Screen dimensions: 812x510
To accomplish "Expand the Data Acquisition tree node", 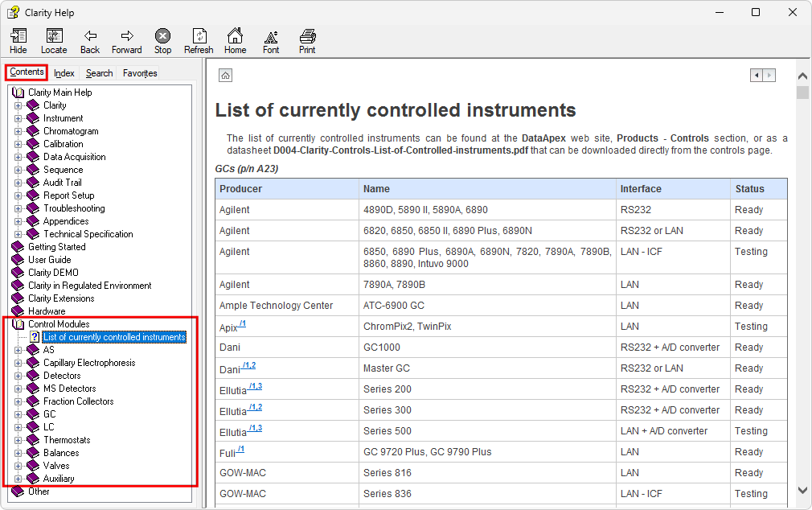I will (x=18, y=157).
